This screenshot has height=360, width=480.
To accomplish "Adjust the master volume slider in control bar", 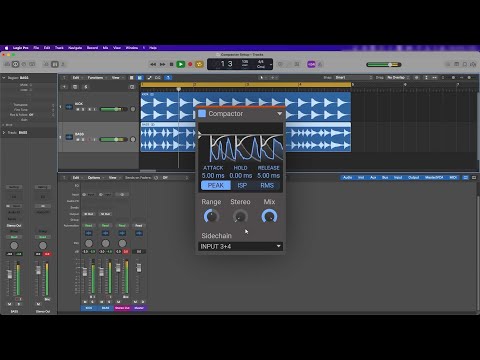I will [x=384, y=65].
